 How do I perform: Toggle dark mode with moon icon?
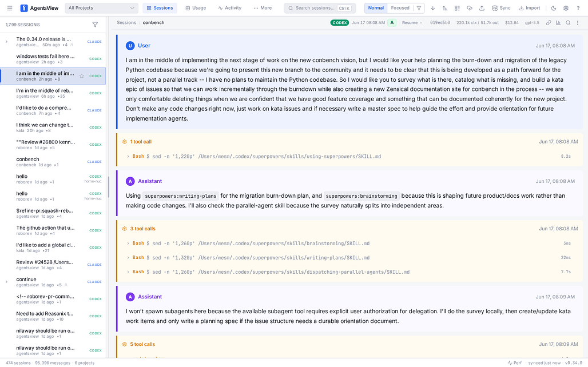pyautogui.click(x=554, y=8)
